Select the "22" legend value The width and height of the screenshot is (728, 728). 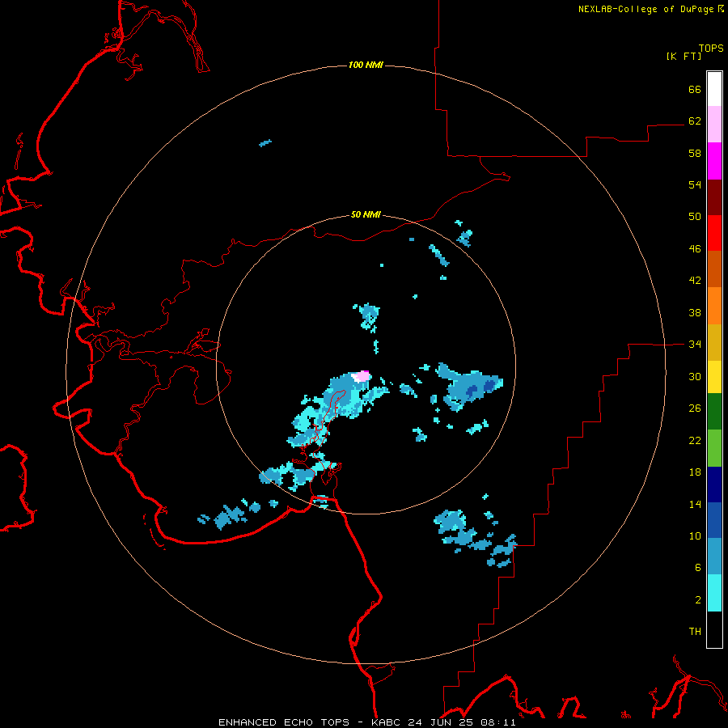coord(695,441)
